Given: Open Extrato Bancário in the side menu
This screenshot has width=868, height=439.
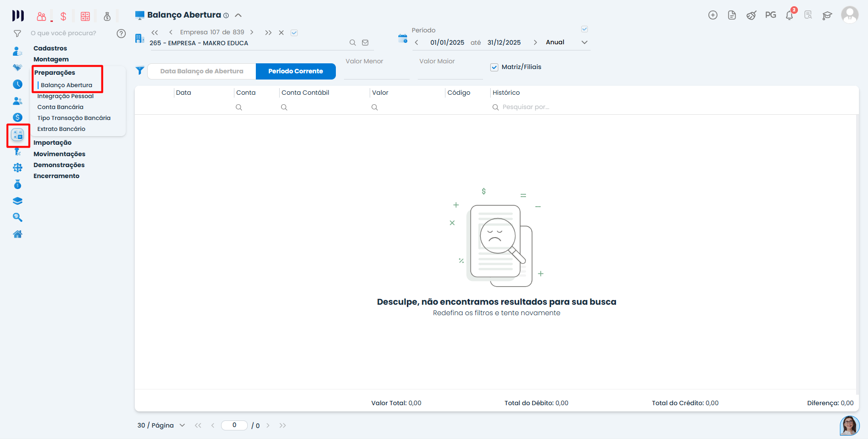Looking at the screenshot, I should [x=61, y=129].
